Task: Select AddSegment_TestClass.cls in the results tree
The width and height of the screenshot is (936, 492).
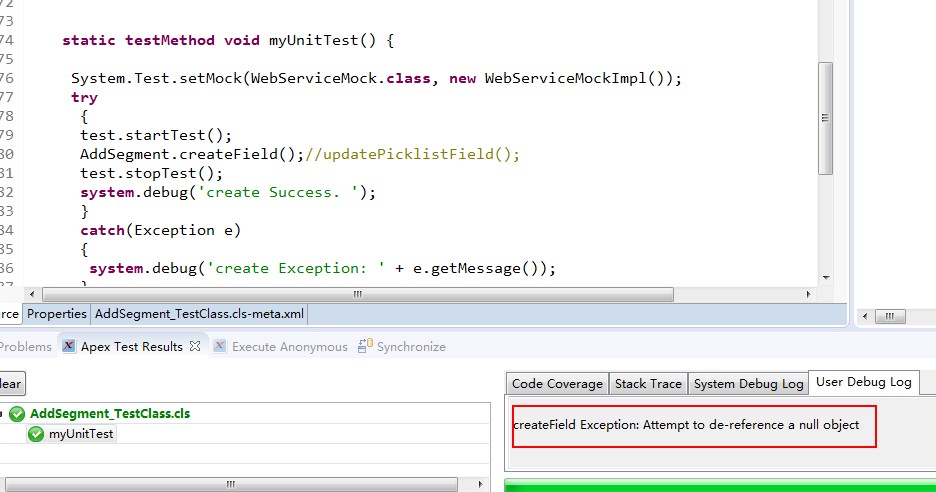Action: click(x=110, y=414)
